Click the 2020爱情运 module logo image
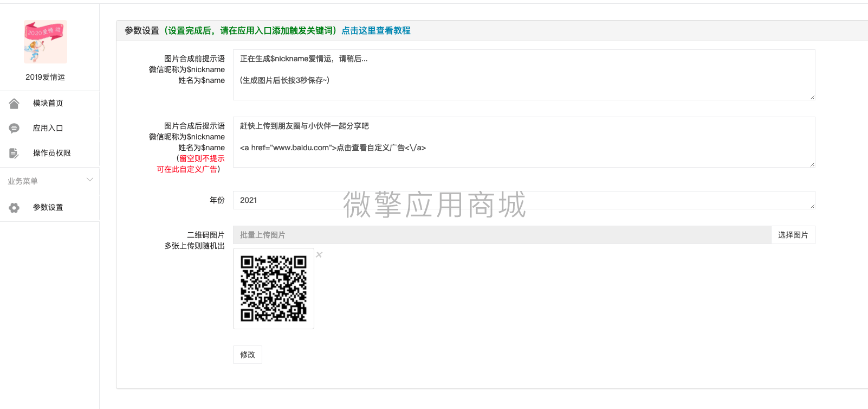The image size is (868, 409). [x=46, y=42]
